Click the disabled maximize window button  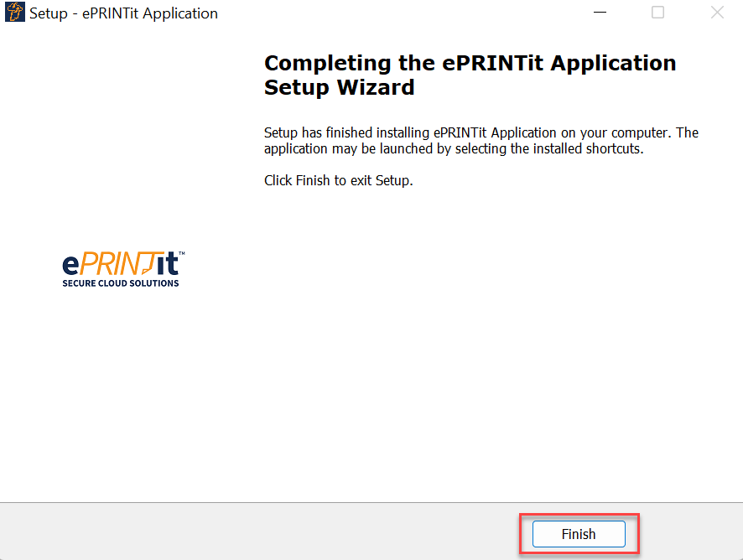[x=657, y=13]
